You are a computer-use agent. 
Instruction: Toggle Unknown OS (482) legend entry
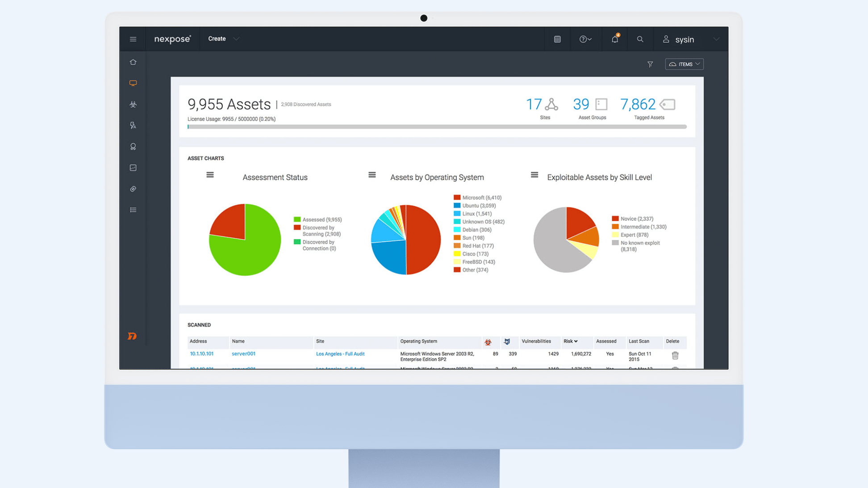point(479,222)
